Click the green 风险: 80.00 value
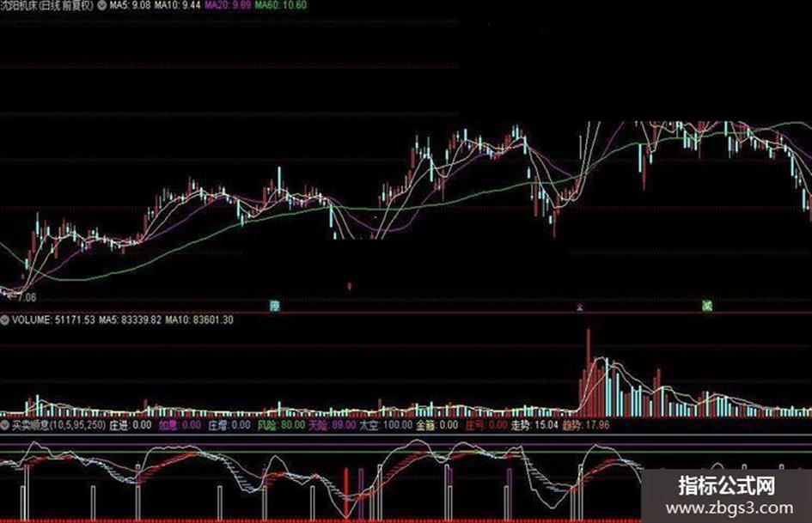Screen dimensions: 812x523 point(281,426)
